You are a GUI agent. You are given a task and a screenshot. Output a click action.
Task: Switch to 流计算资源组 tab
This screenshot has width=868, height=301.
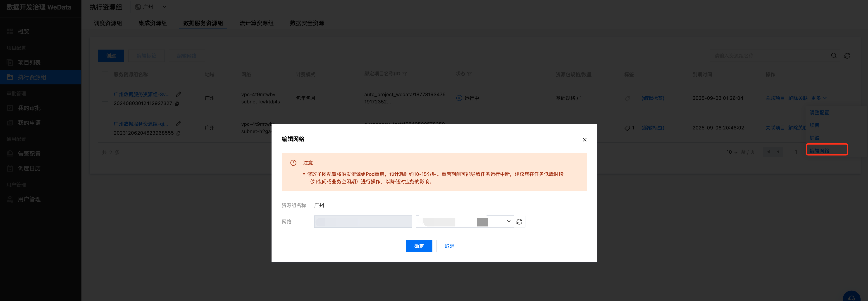tap(256, 23)
